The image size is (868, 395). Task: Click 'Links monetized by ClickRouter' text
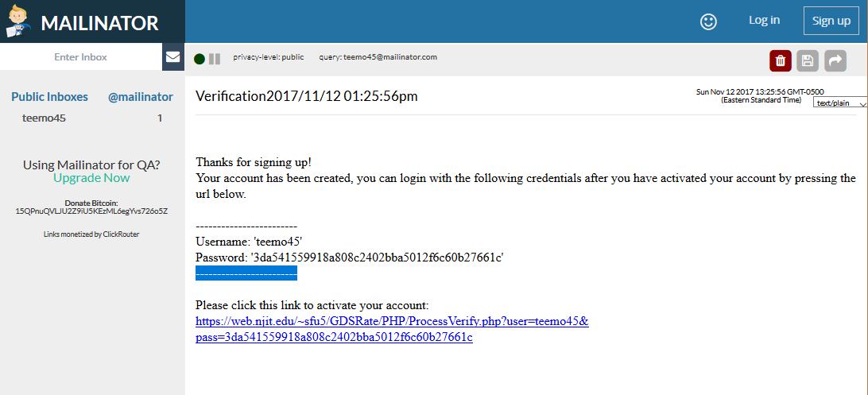point(91,234)
